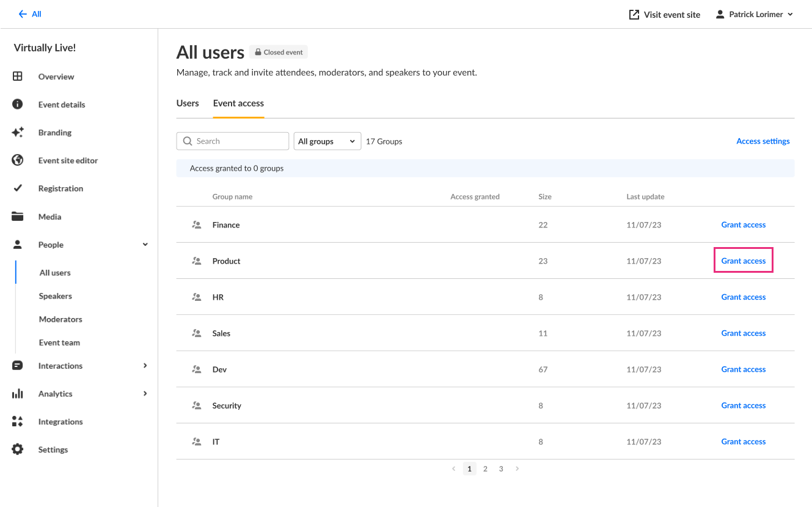Click the Finance group people icon
The height and width of the screenshot is (507, 812).
coord(197,225)
